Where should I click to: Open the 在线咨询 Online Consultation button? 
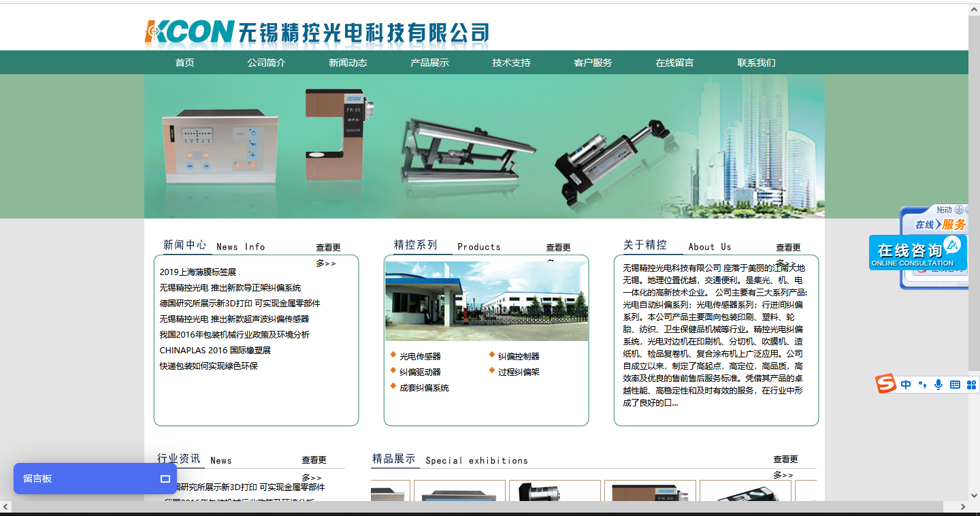tap(918, 253)
